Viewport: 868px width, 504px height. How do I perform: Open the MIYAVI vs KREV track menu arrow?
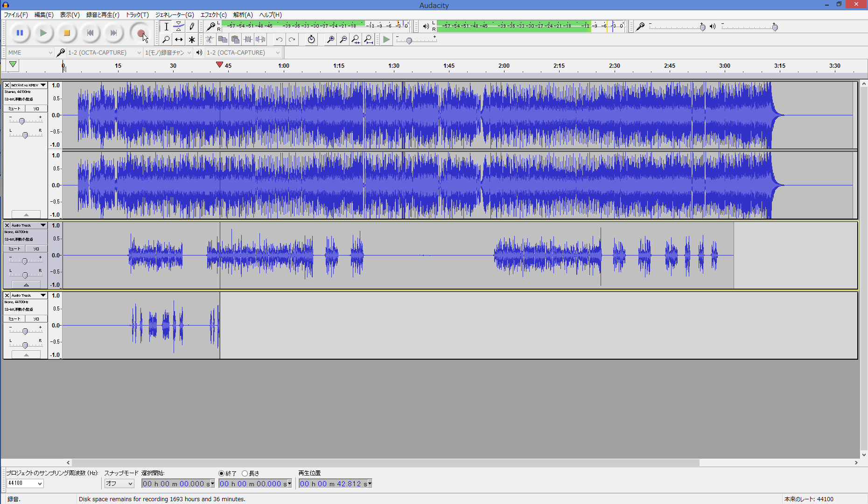[x=43, y=85]
